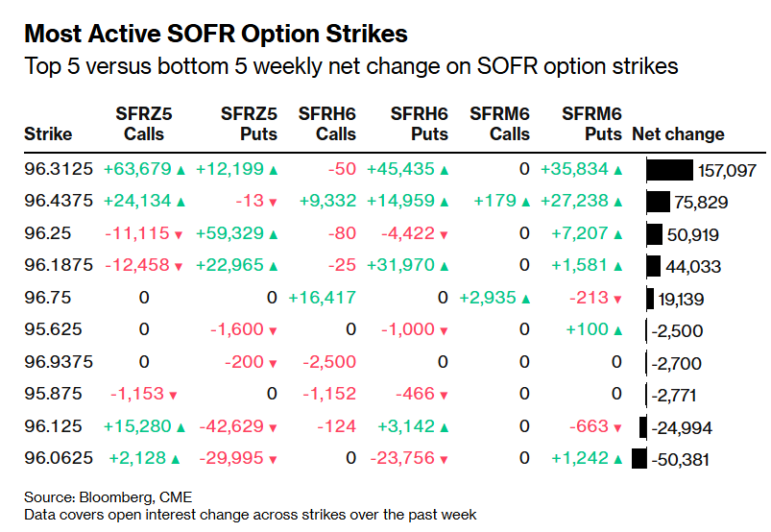Click the red down arrow beside -213

[616, 299]
